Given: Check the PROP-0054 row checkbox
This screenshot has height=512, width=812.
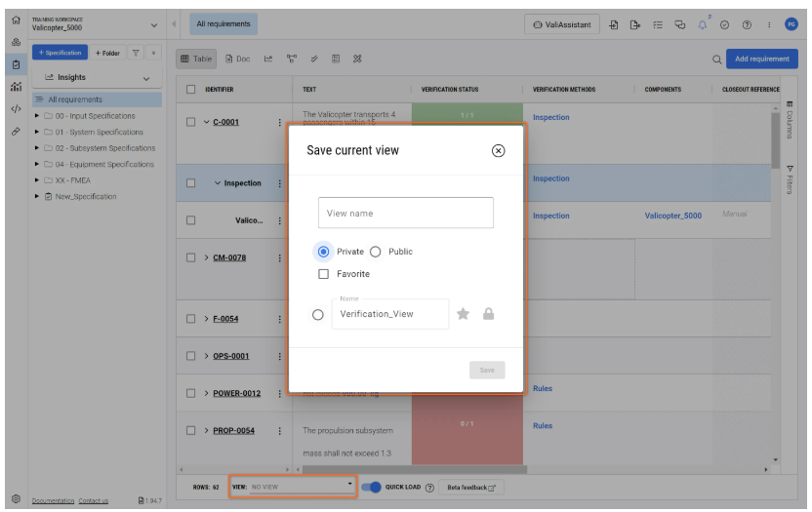Looking at the screenshot, I should click(x=190, y=431).
